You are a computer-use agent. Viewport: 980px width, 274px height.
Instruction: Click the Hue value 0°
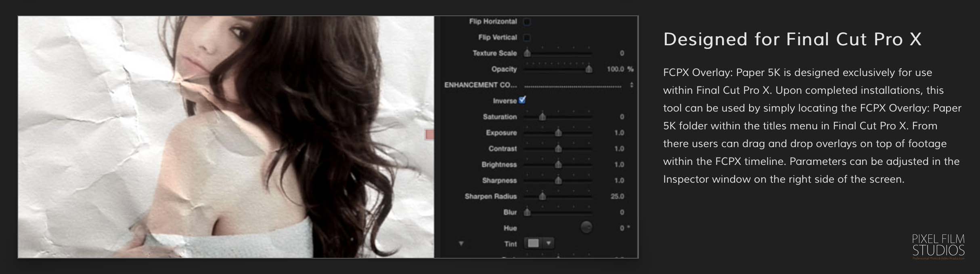pos(624,228)
